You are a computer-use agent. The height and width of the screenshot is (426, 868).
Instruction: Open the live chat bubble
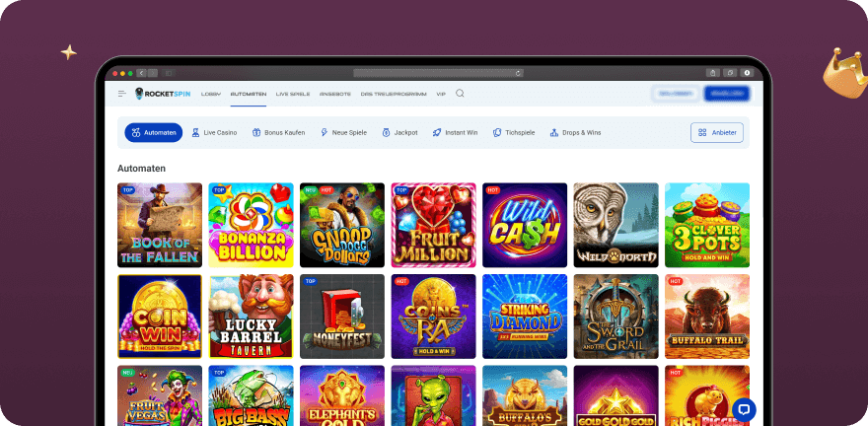pyautogui.click(x=744, y=409)
